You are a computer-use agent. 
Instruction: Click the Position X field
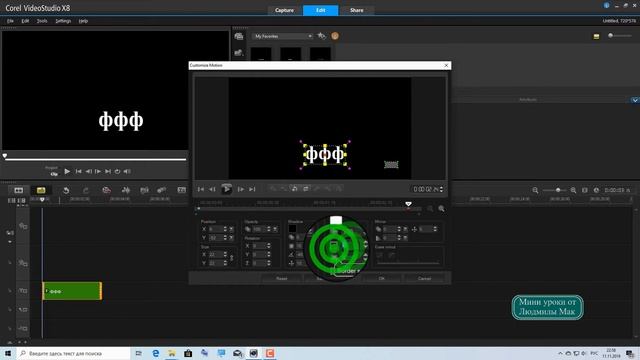pos(215,229)
